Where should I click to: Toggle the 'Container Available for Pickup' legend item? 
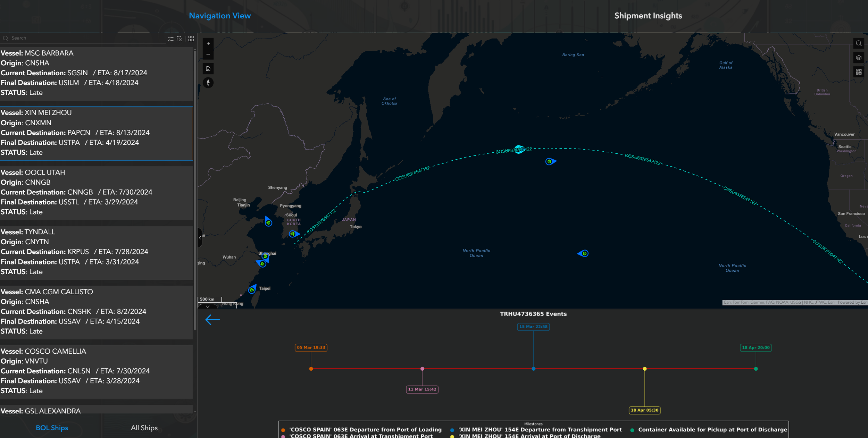(x=712, y=430)
